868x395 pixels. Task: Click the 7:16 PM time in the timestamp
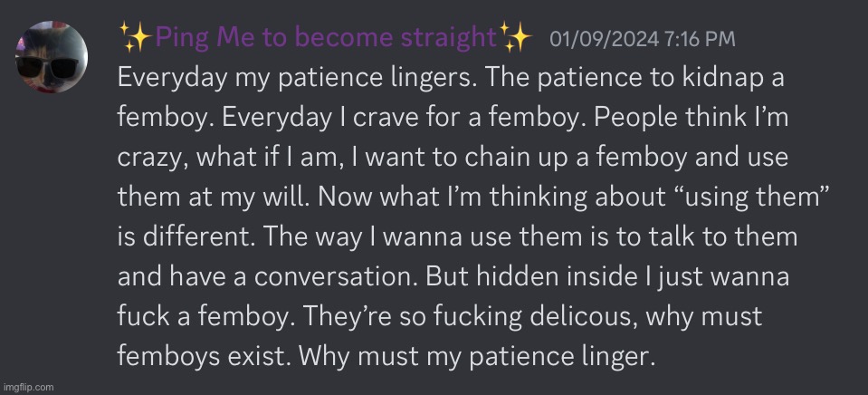click(701, 39)
